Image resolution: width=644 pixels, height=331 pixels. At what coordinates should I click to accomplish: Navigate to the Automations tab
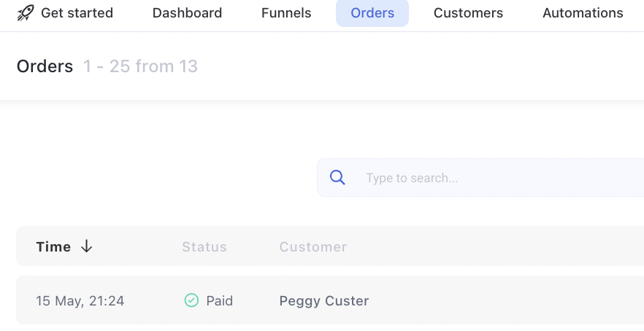583,12
